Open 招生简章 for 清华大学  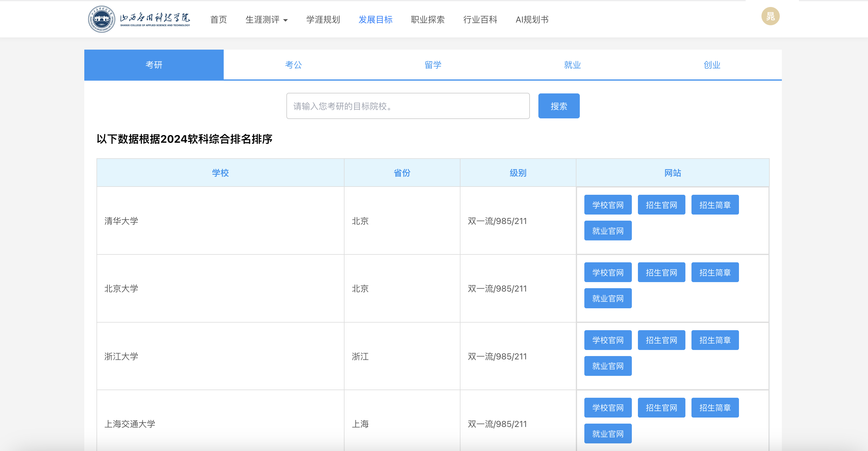point(715,205)
